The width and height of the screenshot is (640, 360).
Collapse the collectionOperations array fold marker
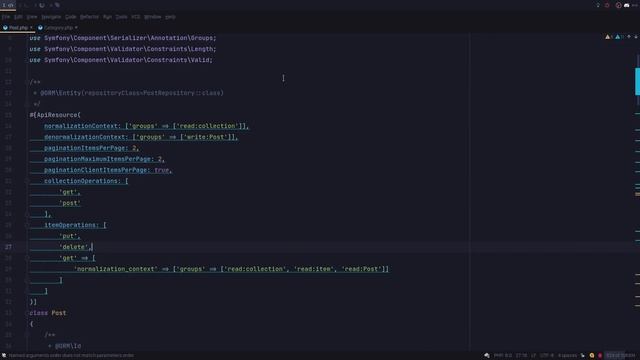pyautogui.click(x=27, y=181)
